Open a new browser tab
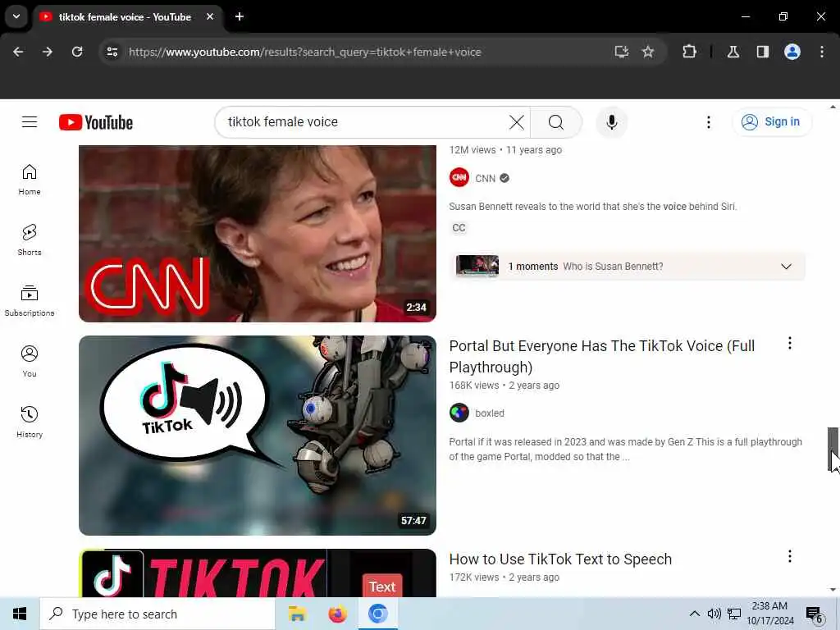Viewport: 840px width, 630px height. [x=240, y=17]
